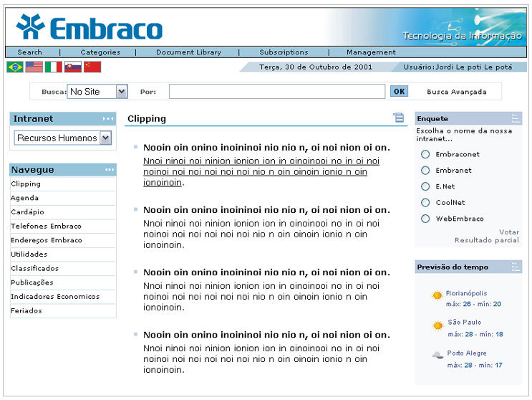Screen dimensions: 532x400
Task: Select the Embraconet radio option
Action: click(x=425, y=154)
